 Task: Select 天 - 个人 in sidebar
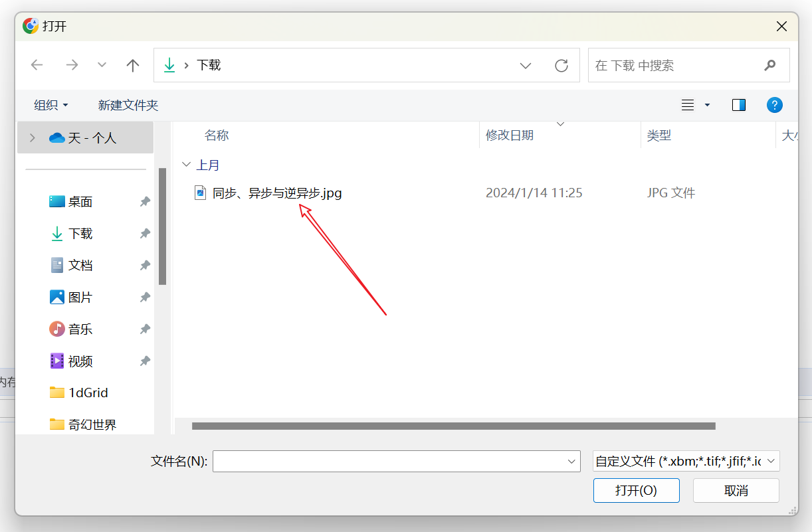tap(85, 137)
